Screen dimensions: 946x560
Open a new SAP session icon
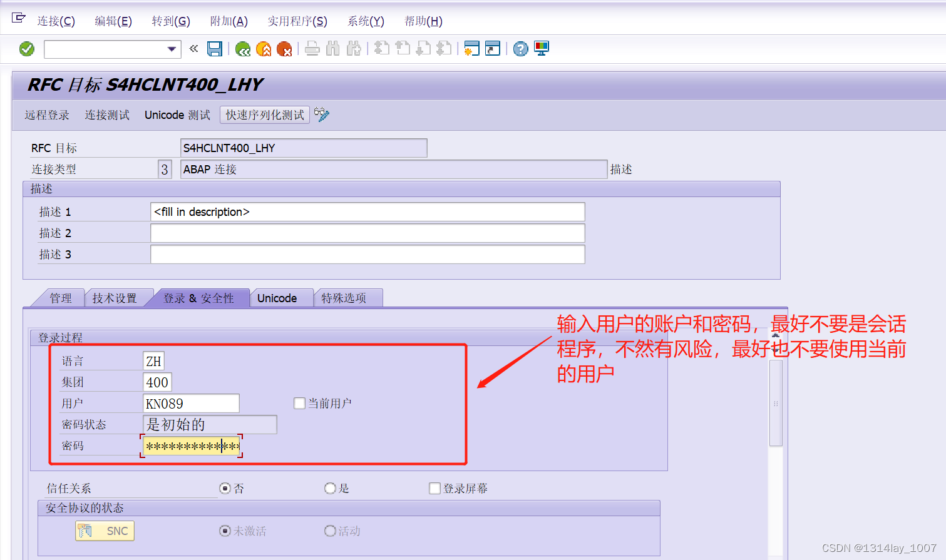(x=471, y=49)
